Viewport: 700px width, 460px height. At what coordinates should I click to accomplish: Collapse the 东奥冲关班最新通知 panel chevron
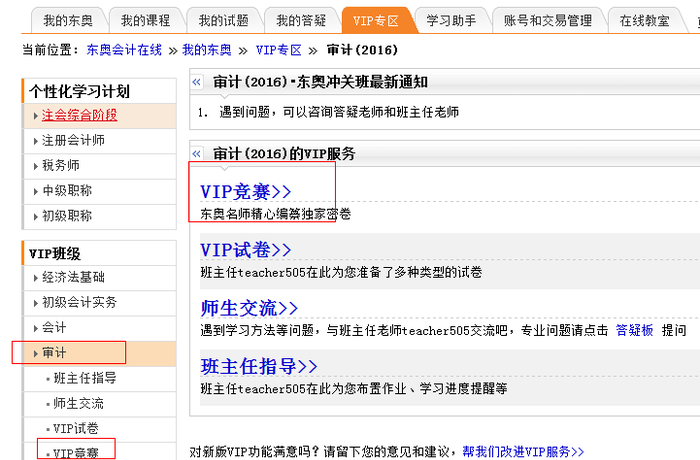point(197,82)
